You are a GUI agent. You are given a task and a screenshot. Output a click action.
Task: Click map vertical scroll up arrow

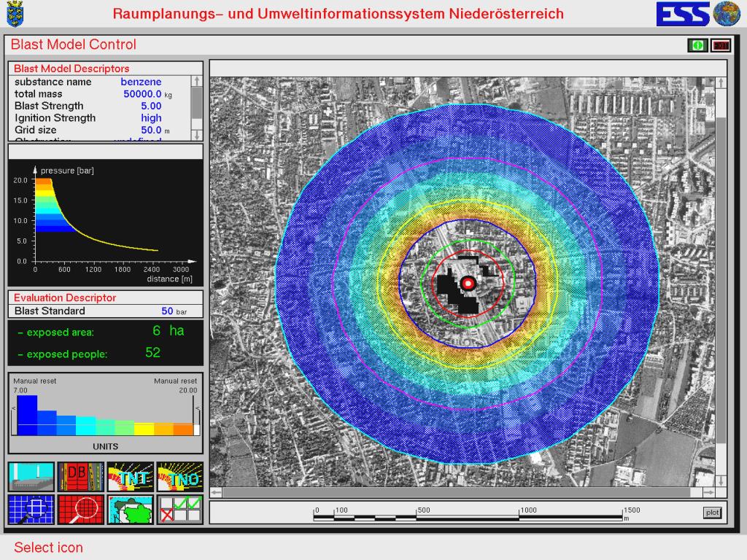tap(721, 82)
